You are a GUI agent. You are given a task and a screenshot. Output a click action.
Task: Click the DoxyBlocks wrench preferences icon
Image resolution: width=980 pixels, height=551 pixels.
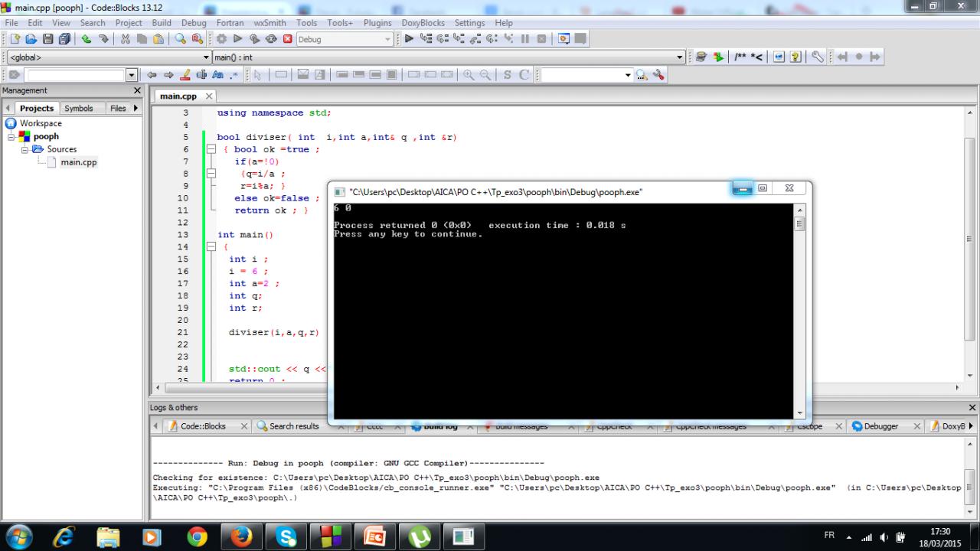click(x=818, y=57)
